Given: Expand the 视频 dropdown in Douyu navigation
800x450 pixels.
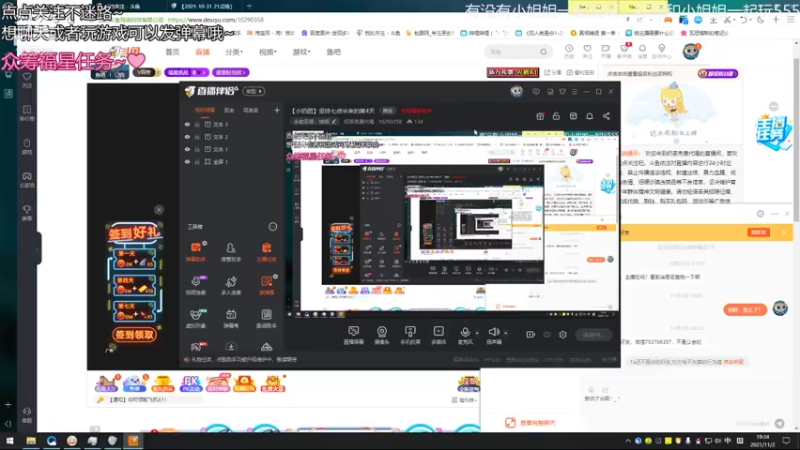Looking at the screenshot, I should (x=268, y=52).
